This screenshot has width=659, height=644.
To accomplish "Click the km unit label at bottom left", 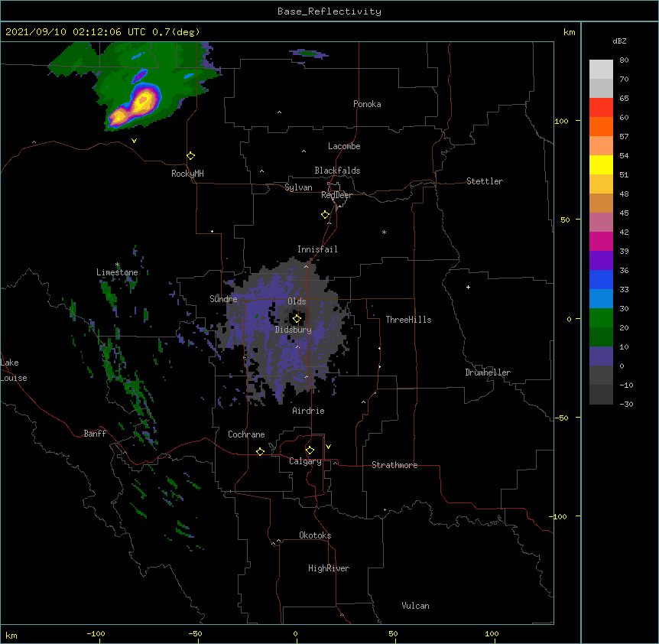I will (x=11, y=636).
